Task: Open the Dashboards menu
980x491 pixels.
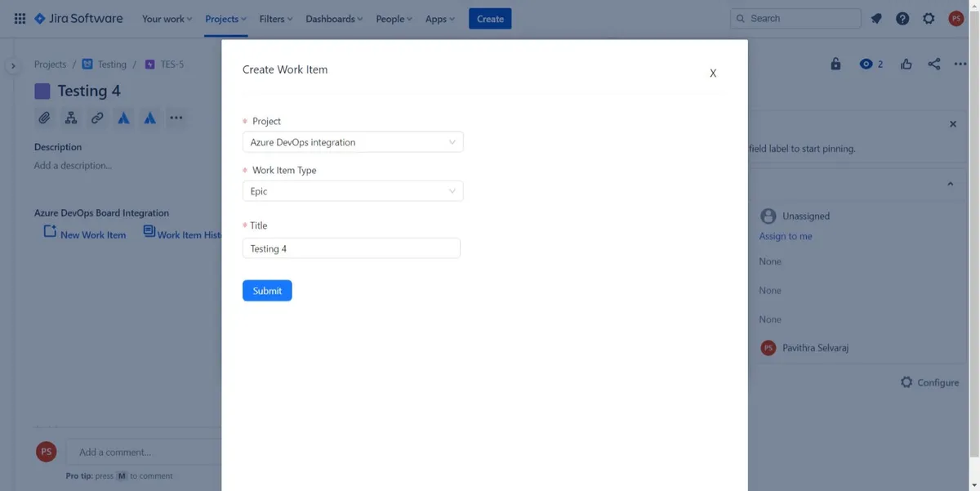Action: 334,18
